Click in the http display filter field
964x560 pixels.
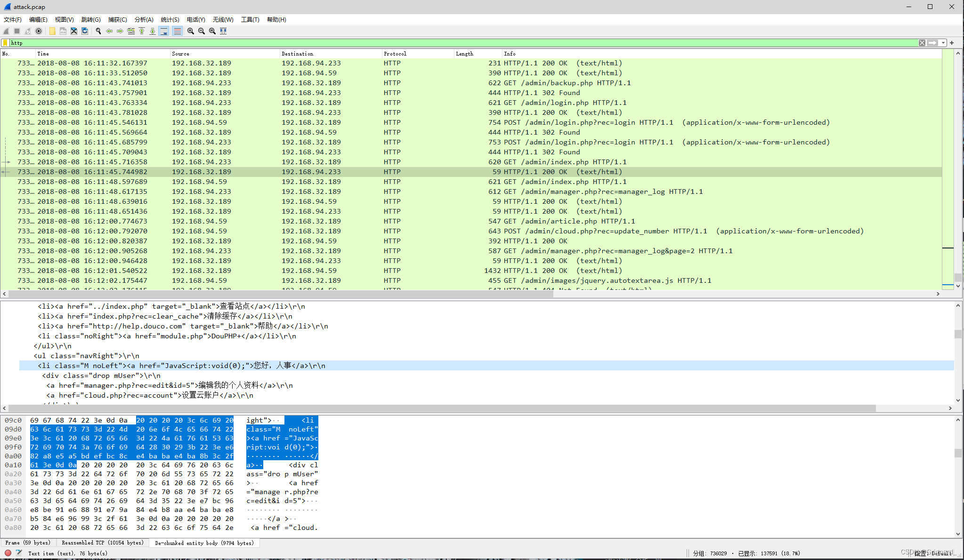464,43
